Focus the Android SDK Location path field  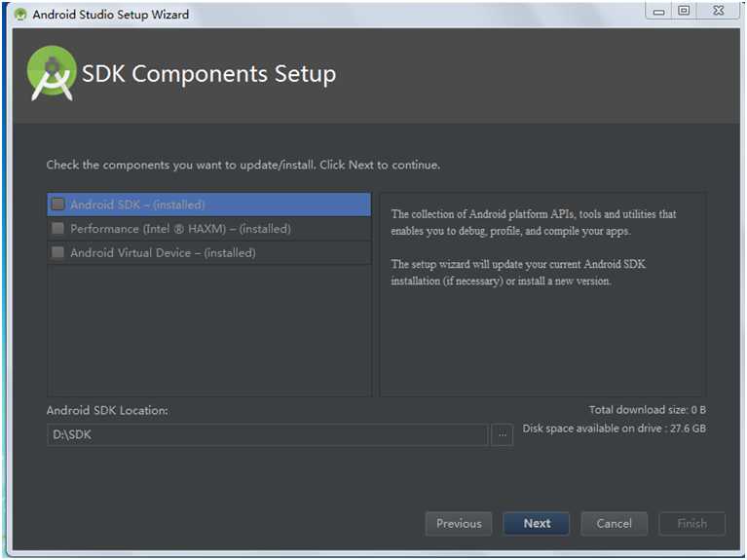pos(268,434)
